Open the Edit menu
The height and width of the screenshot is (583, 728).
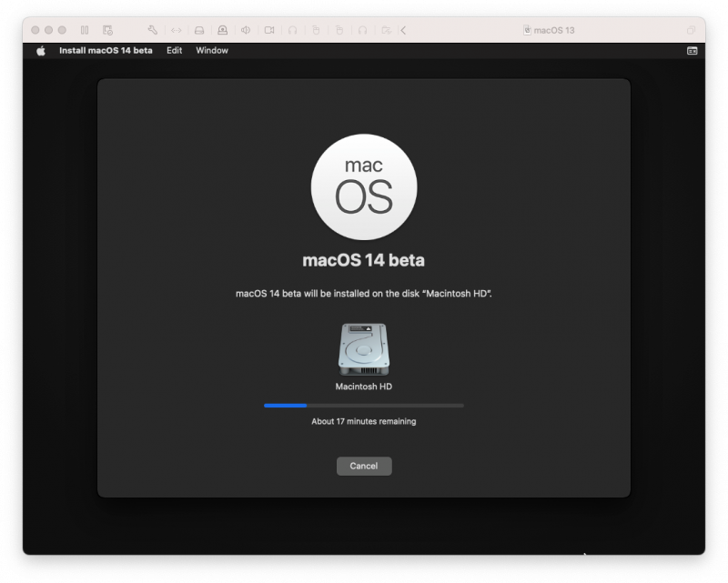click(x=174, y=51)
